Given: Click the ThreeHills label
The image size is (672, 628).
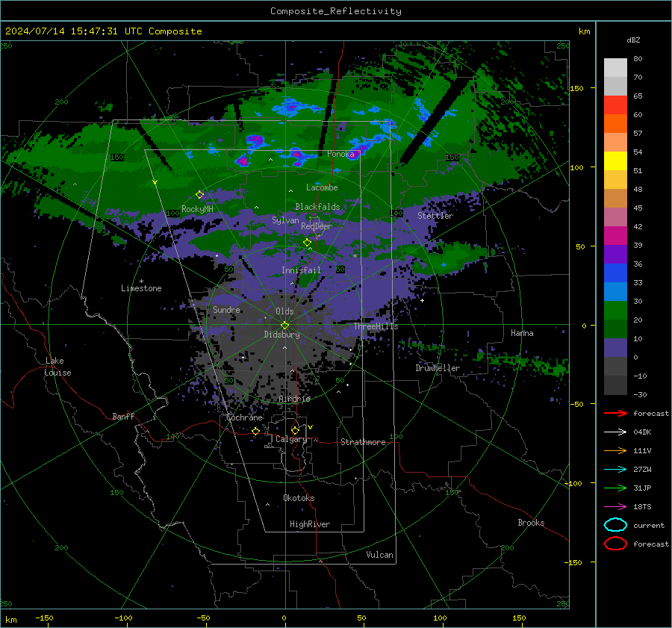Looking at the screenshot, I should (x=376, y=326).
